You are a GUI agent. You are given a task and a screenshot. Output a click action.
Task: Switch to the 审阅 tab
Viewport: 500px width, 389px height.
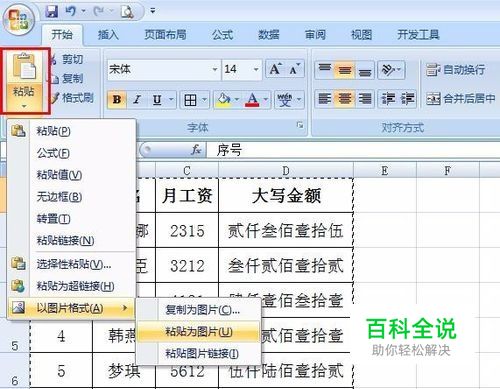click(315, 34)
